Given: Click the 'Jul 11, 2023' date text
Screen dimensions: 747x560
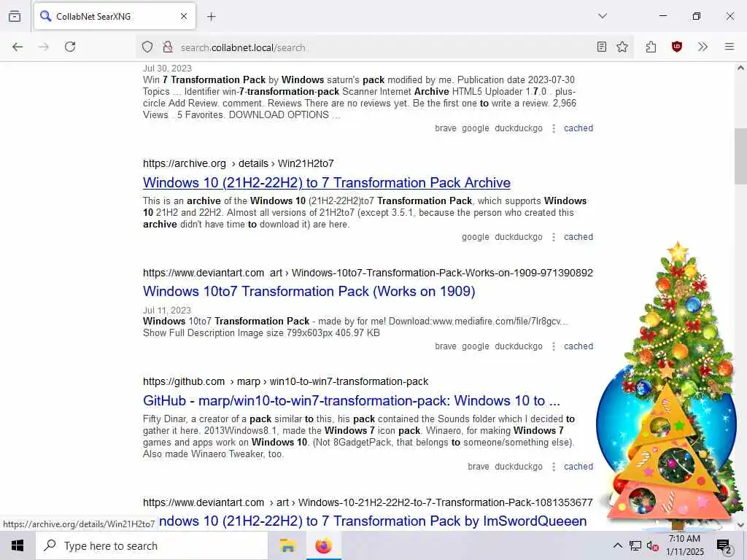Looking at the screenshot, I should [167, 310].
